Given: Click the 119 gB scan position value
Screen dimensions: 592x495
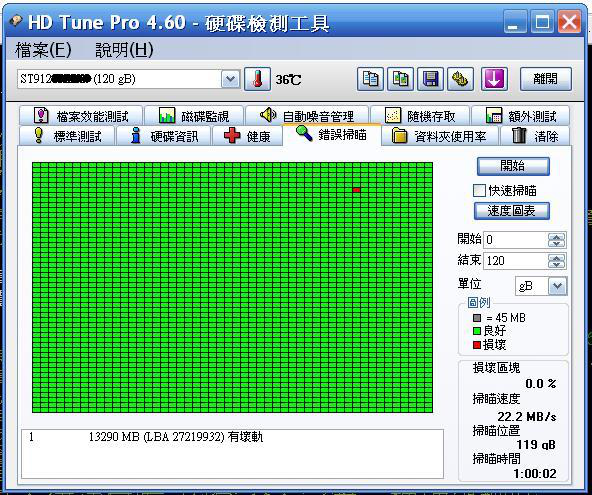Looking at the screenshot, I should 536,444.
